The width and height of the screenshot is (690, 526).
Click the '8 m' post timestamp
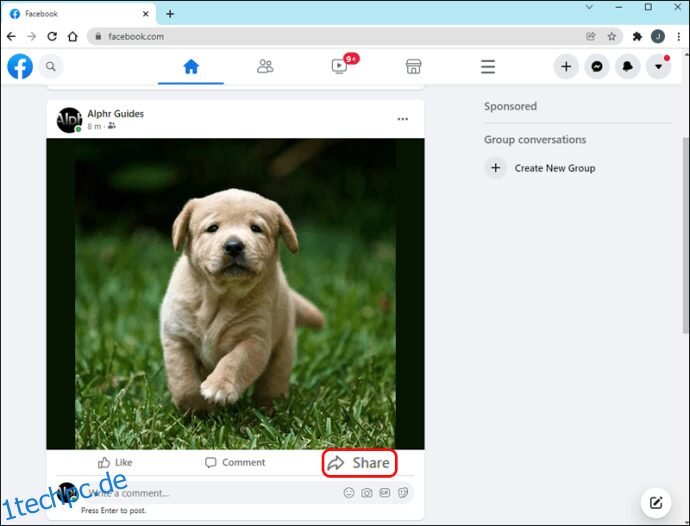94,126
